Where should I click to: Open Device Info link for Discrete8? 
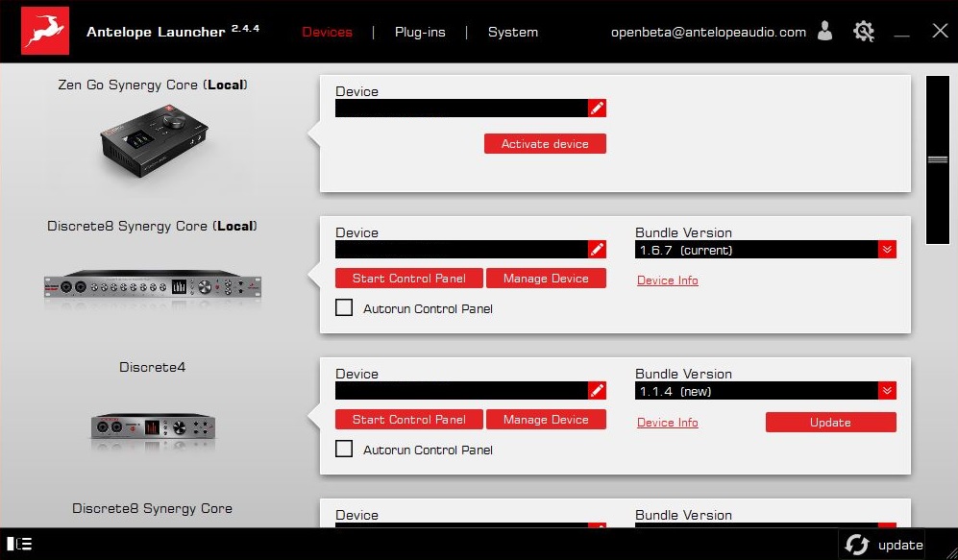(667, 280)
